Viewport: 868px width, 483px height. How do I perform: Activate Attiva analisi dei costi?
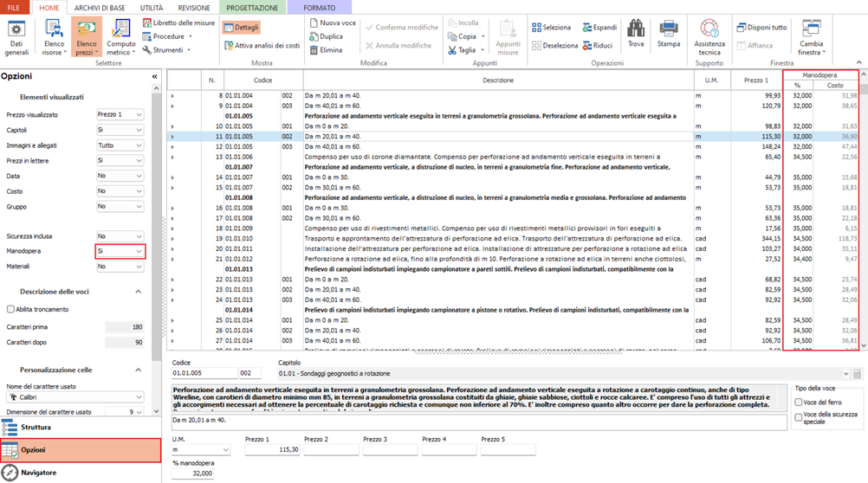click(x=262, y=45)
